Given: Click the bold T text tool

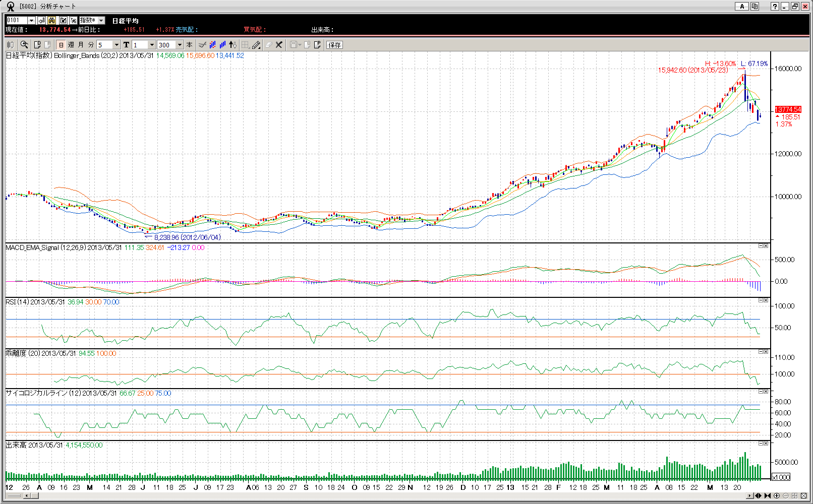Looking at the screenshot, I should [126, 45].
